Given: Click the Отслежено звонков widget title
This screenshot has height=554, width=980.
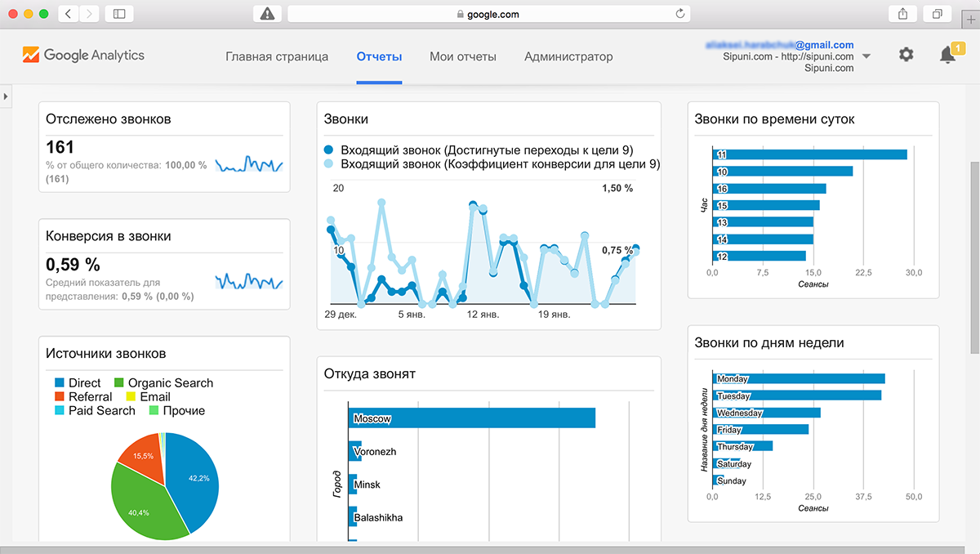Looking at the screenshot, I should pos(109,118).
